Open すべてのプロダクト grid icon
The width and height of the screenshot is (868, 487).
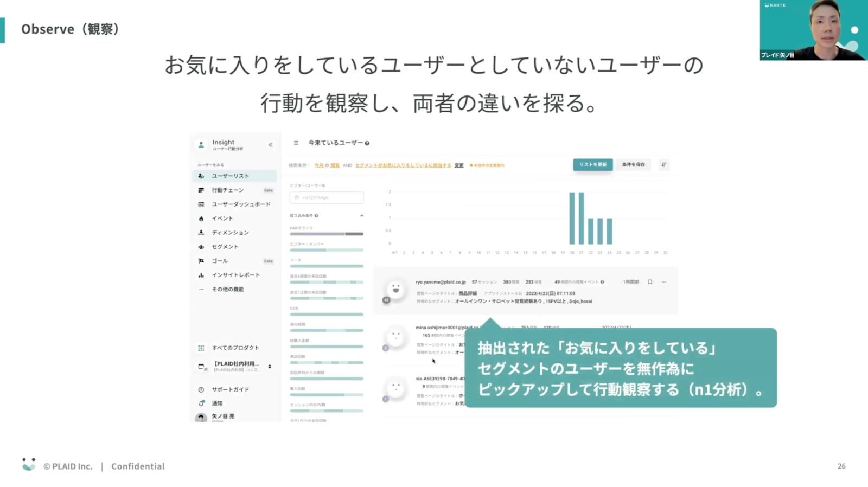pyautogui.click(x=201, y=348)
